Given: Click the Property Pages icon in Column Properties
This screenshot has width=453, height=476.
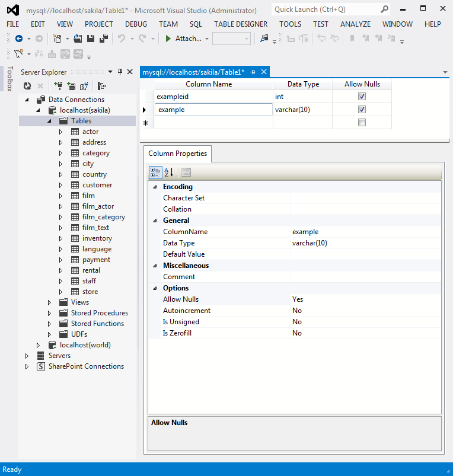Looking at the screenshot, I should (x=186, y=172).
